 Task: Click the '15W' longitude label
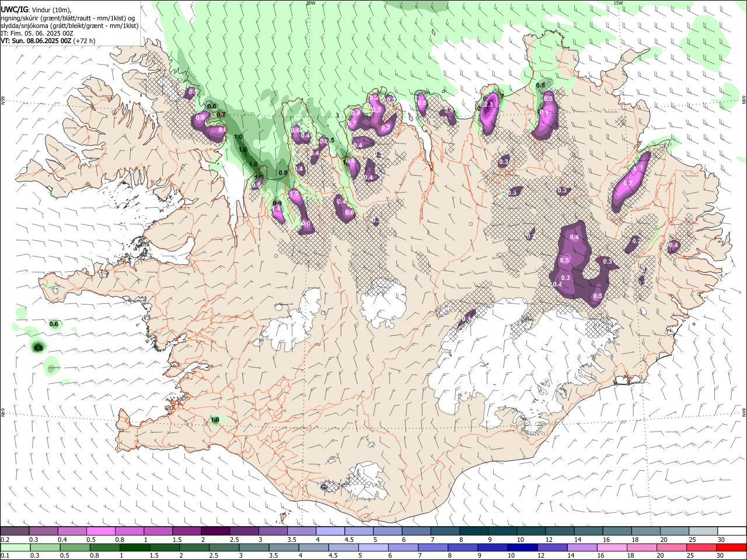click(x=618, y=3)
